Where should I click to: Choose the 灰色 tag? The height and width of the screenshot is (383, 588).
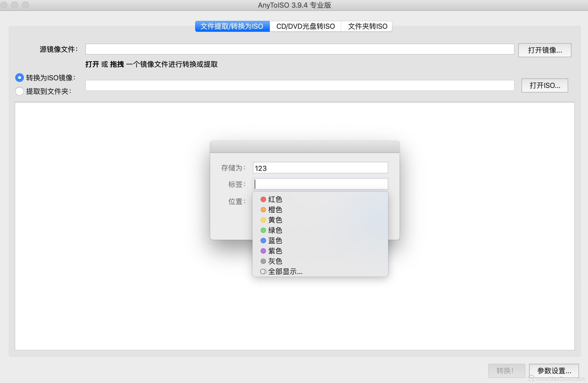coord(320,261)
